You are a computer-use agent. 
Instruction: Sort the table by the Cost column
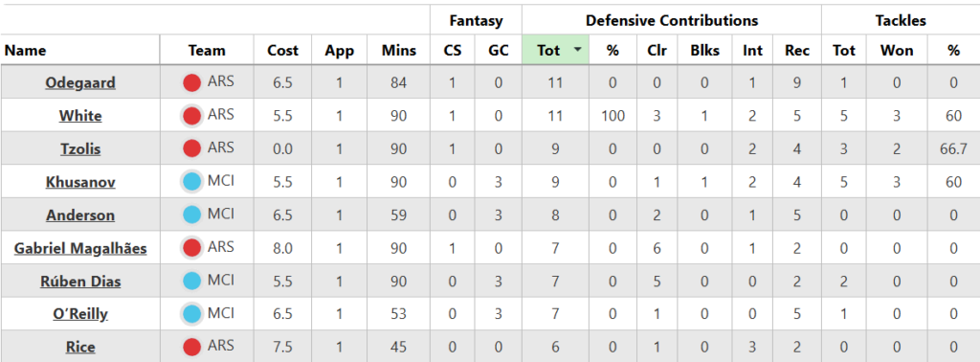(282, 51)
